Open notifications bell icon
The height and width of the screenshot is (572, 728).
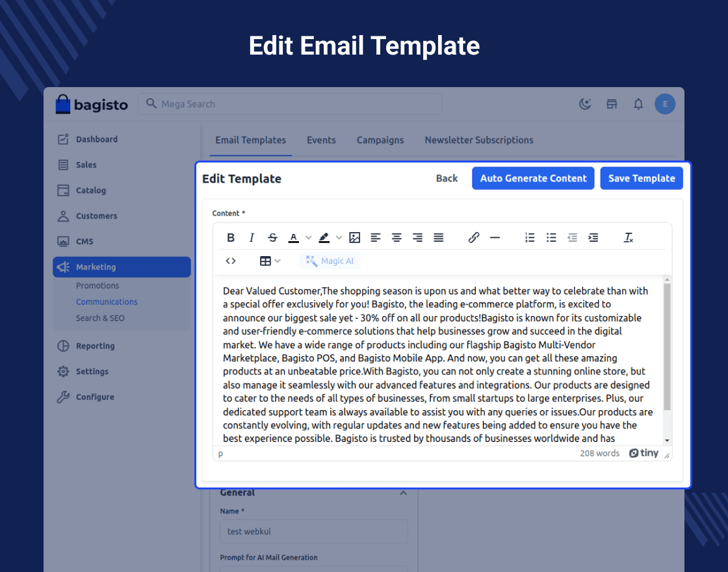click(638, 104)
